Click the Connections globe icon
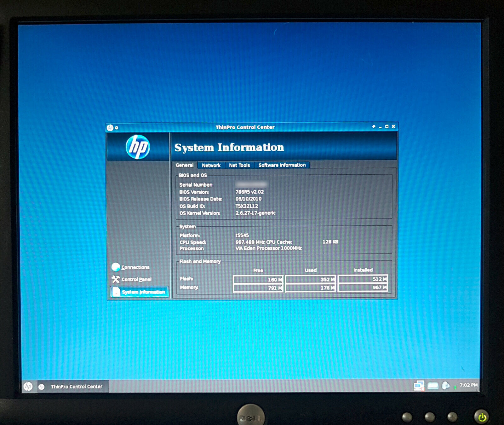 (116, 267)
